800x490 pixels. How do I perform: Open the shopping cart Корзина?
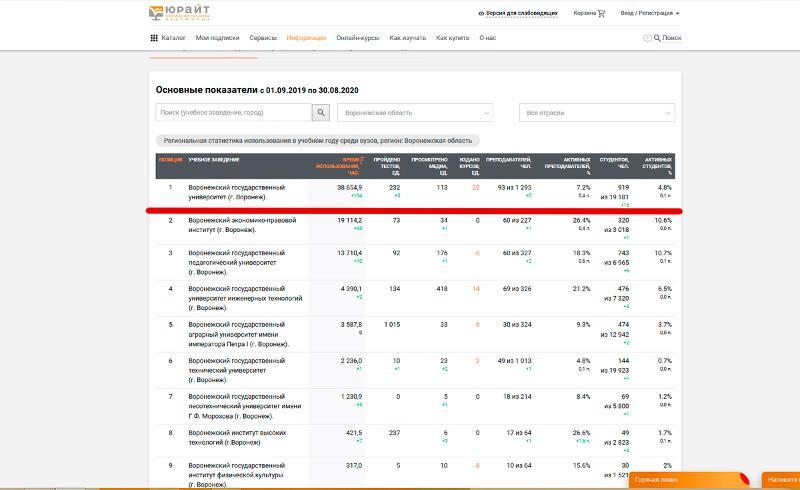(x=600, y=14)
